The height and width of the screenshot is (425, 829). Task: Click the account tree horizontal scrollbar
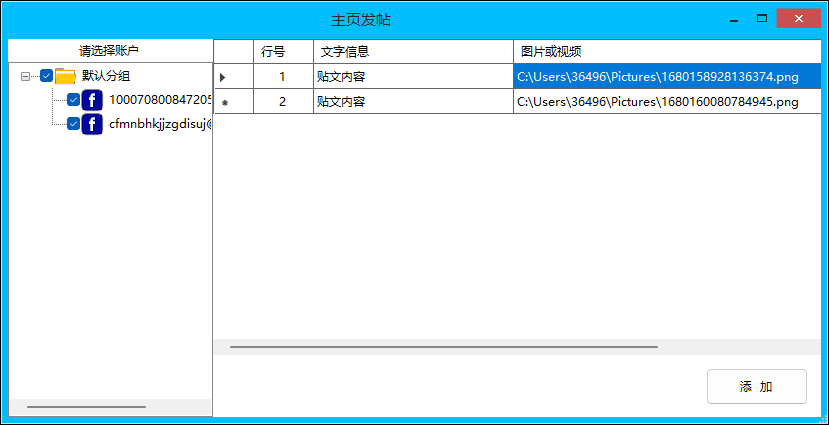pyautogui.click(x=86, y=407)
